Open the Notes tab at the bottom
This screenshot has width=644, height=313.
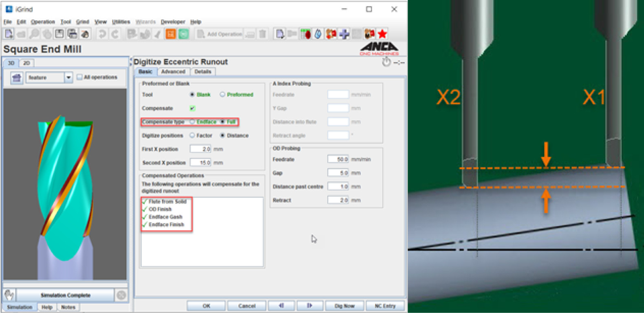click(68, 307)
